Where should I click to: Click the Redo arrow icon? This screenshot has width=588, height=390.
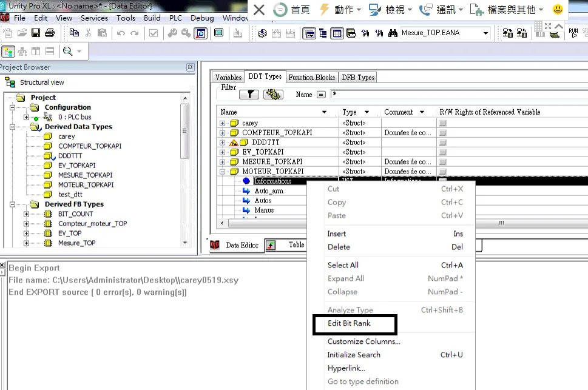pyautogui.click(x=135, y=33)
